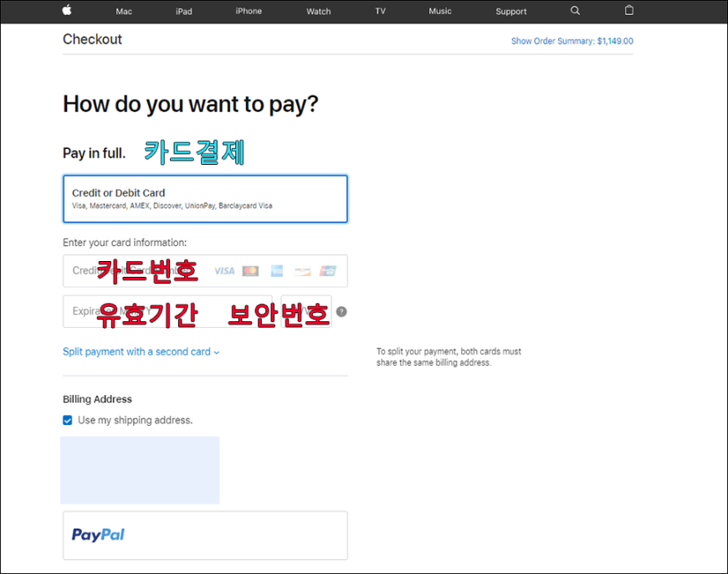
Task: Open the iPhone menu
Action: click(x=249, y=11)
